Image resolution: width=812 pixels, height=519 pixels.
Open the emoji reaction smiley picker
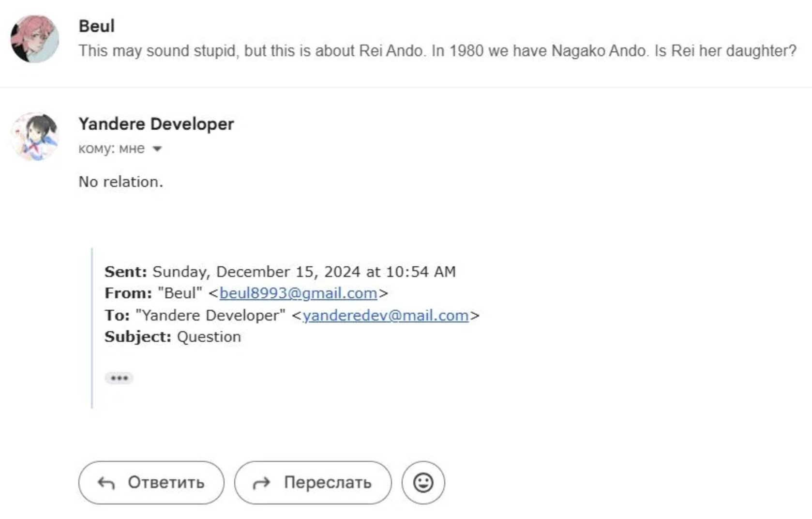423,483
